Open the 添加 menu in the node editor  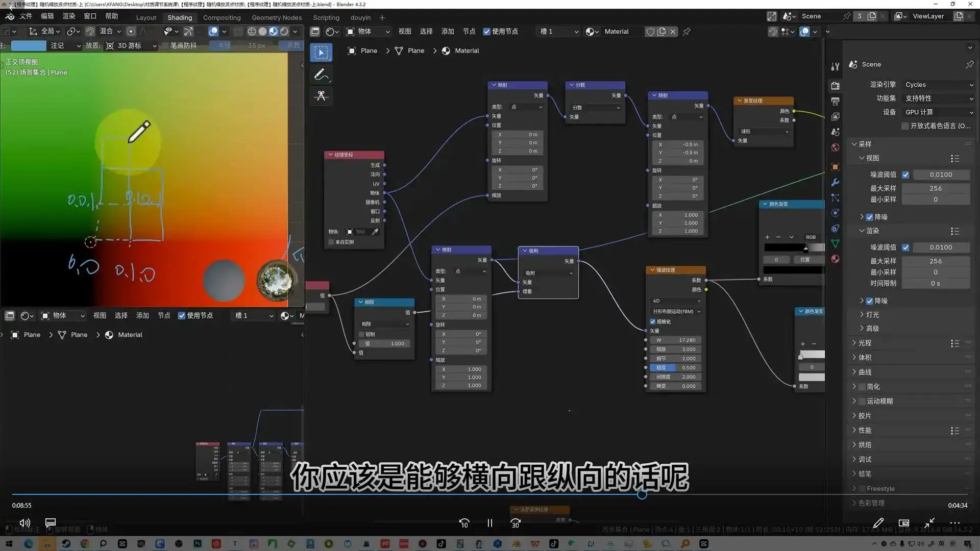click(447, 31)
